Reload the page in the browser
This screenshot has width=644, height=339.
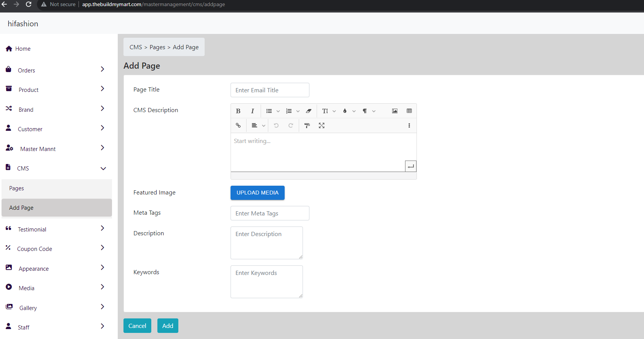click(29, 4)
